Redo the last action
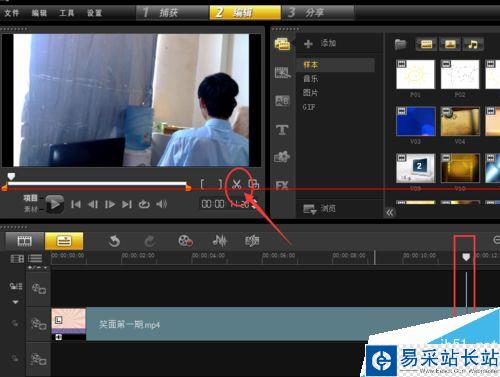 150,241
